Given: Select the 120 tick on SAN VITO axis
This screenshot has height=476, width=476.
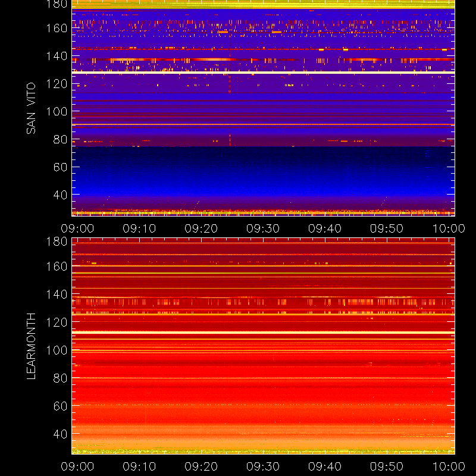Looking at the screenshot, I should (x=57, y=84).
